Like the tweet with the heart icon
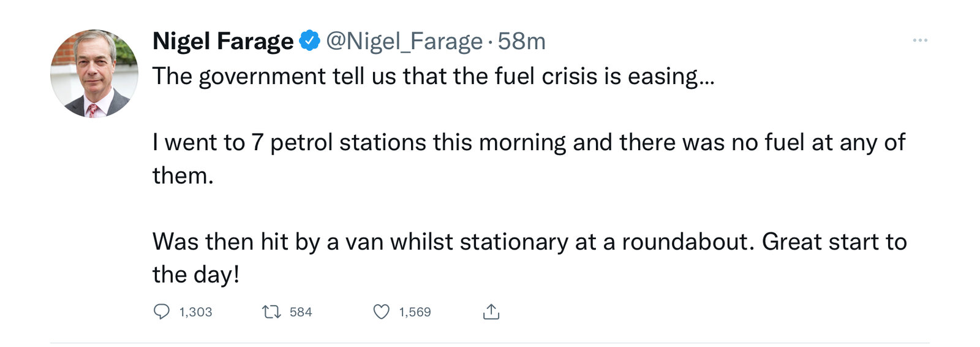980x347 pixels. [381, 312]
